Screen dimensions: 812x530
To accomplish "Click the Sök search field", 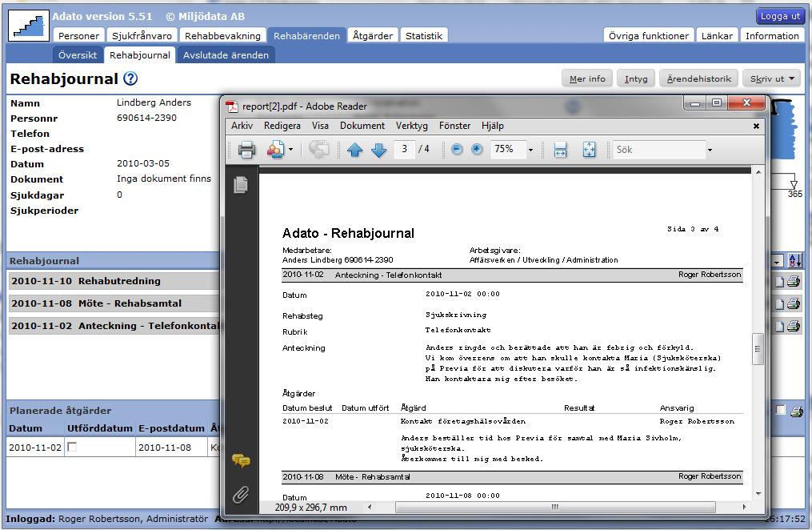I will (x=659, y=150).
